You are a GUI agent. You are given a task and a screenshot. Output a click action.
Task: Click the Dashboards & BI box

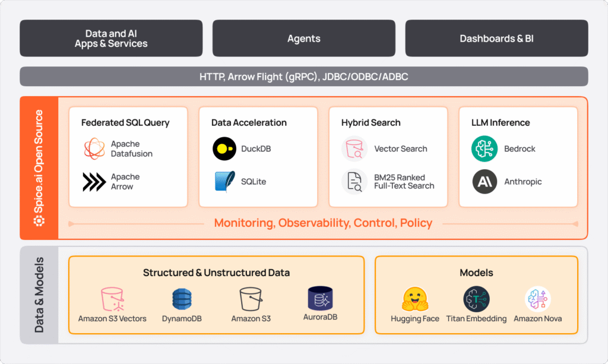(x=496, y=39)
